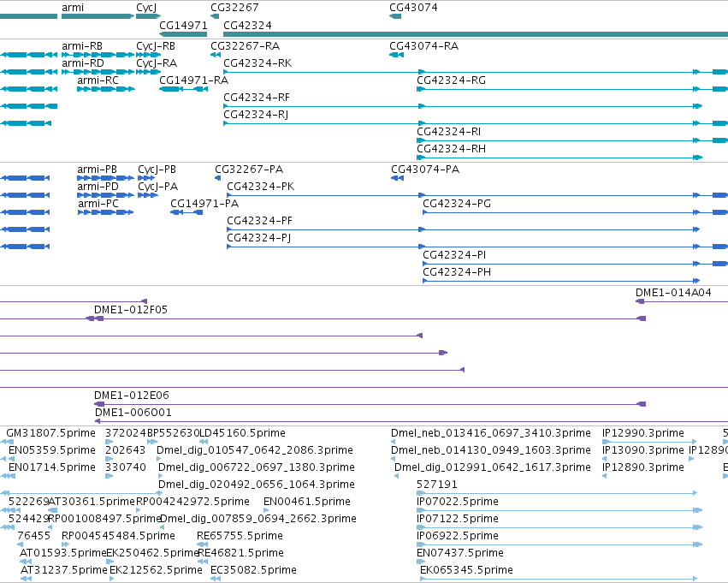Select Dmel_dig_007859_0694_2662.3prime label
The width and height of the screenshot is (728, 583).
pyautogui.click(x=258, y=520)
